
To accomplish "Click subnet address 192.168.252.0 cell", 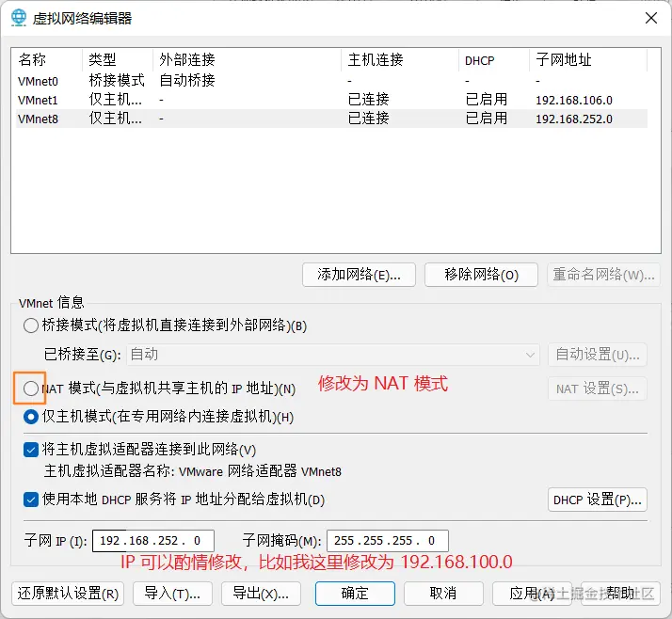I will click(574, 119).
